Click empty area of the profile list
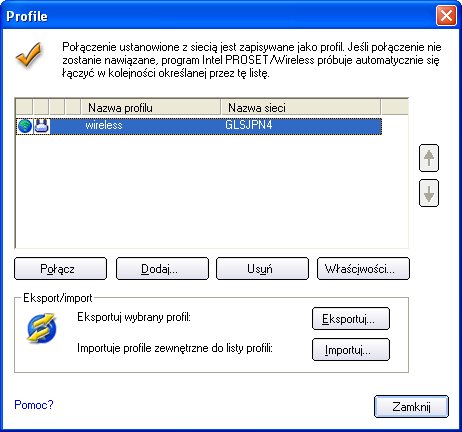This screenshot has width=462, height=432. 212,192
